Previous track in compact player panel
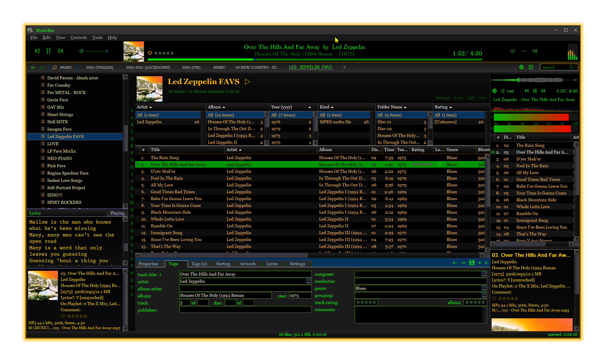The height and width of the screenshot is (364, 606). [526, 91]
